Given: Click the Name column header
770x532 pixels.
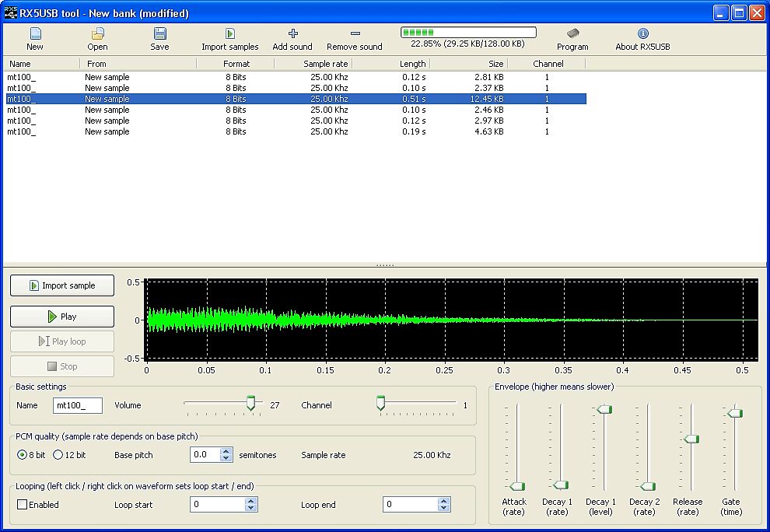Looking at the screenshot, I should [x=42, y=64].
